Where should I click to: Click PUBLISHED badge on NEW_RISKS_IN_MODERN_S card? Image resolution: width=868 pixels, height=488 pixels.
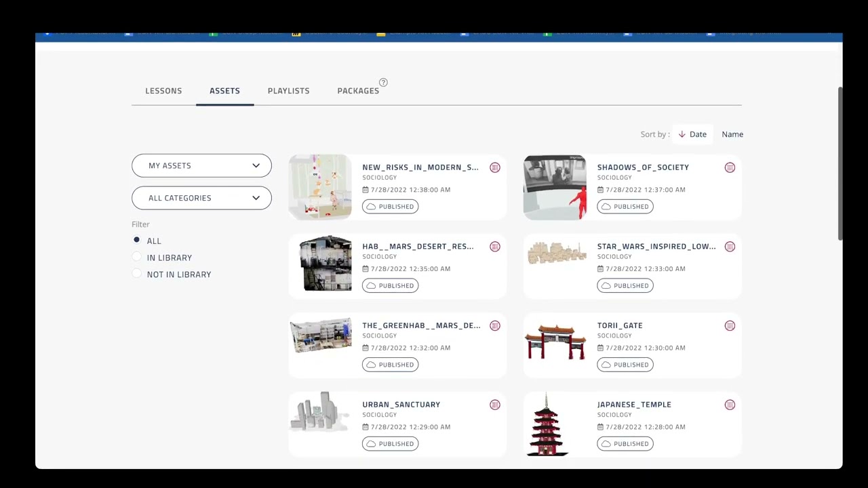(x=390, y=207)
